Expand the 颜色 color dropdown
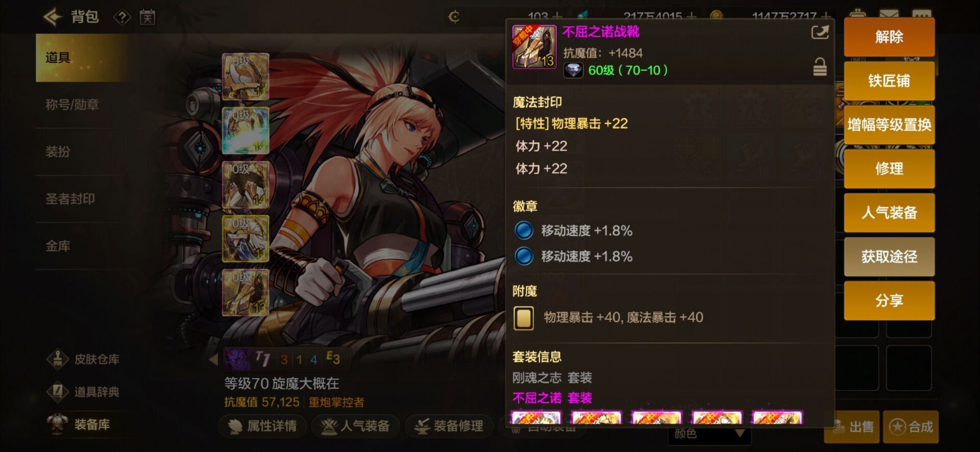The image size is (980, 452). [x=709, y=434]
